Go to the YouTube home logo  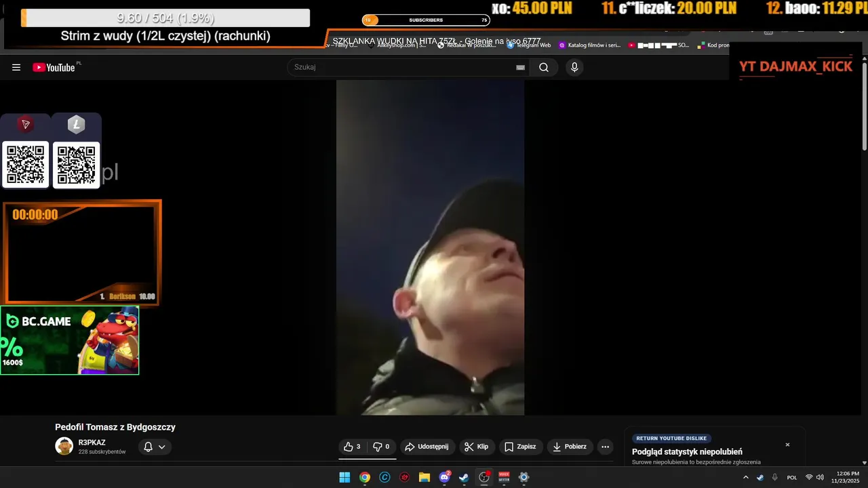coord(54,67)
